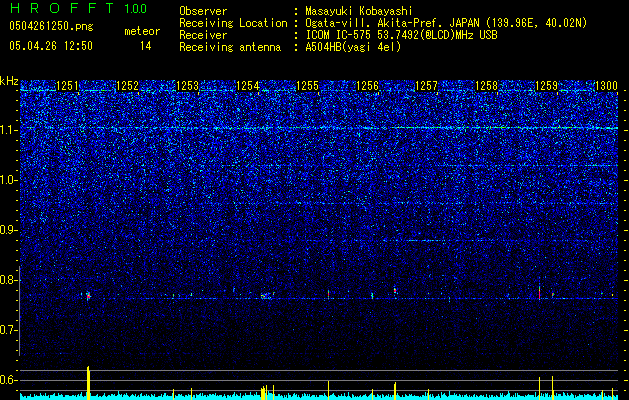
Task: Click the "Observer" field label
Action: coord(203,11)
